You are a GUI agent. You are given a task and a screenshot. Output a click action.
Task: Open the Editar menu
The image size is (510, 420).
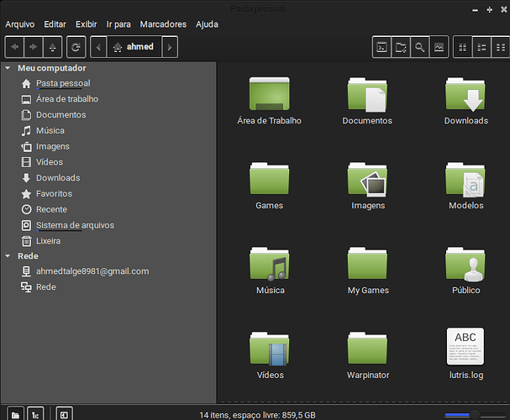[x=55, y=24]
